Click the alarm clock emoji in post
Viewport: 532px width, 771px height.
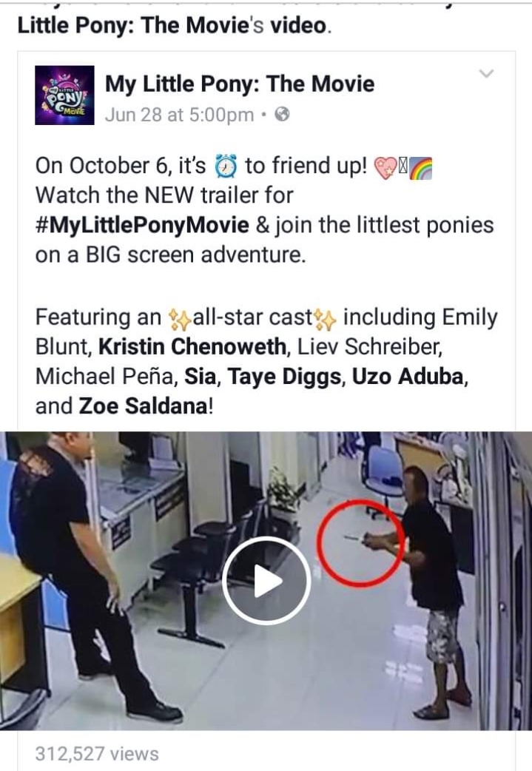coord(226,166)
